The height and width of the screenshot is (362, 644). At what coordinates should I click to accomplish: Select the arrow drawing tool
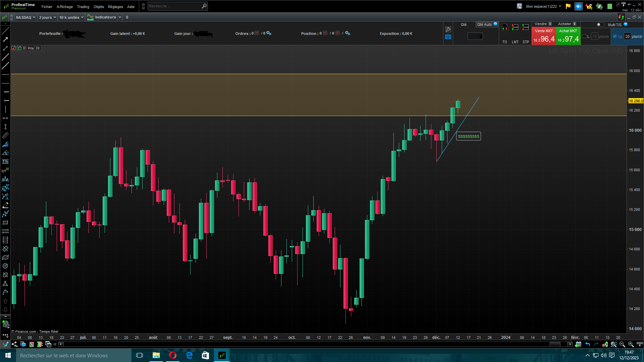pyautogui.click(x=5, y=40)
